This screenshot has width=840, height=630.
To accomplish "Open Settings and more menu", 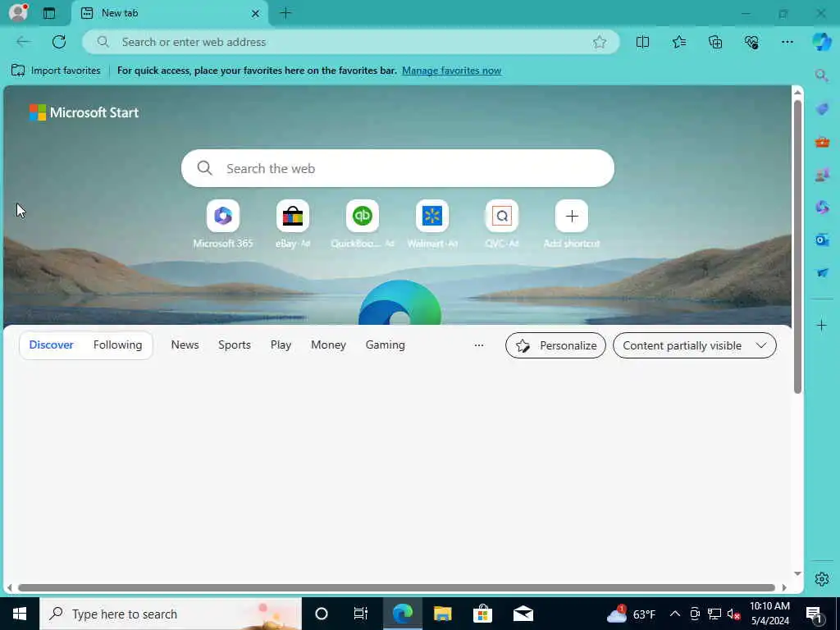I will point(787,42).
